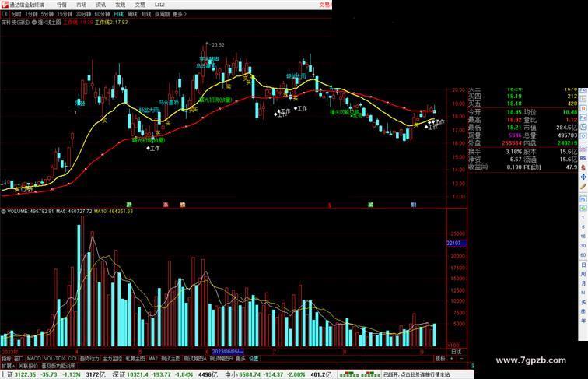Switch chart to 30分钟 period
The height and width of the screenshot is (379, 588).
(x=83, y=14)
